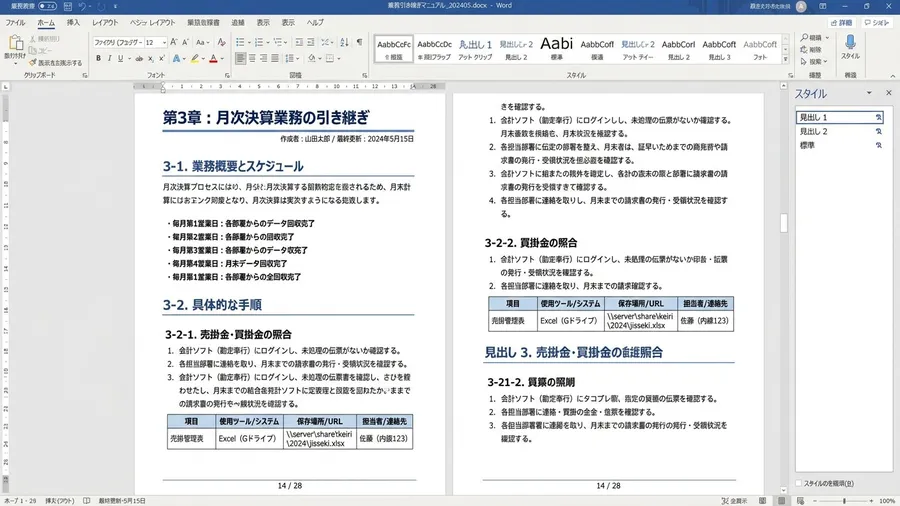The image size is (900, 506).
Task: Click the Dictate microphone icon
Action: 850,42
